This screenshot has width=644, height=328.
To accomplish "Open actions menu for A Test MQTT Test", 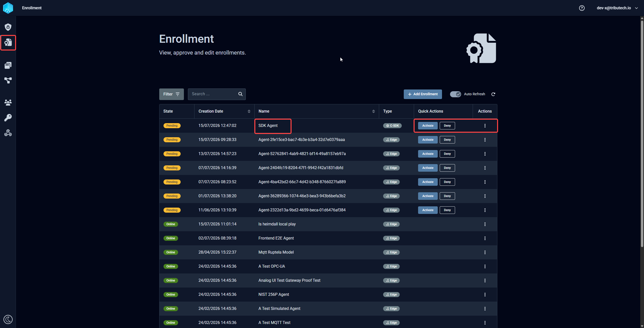I will (x=485, y=323).
